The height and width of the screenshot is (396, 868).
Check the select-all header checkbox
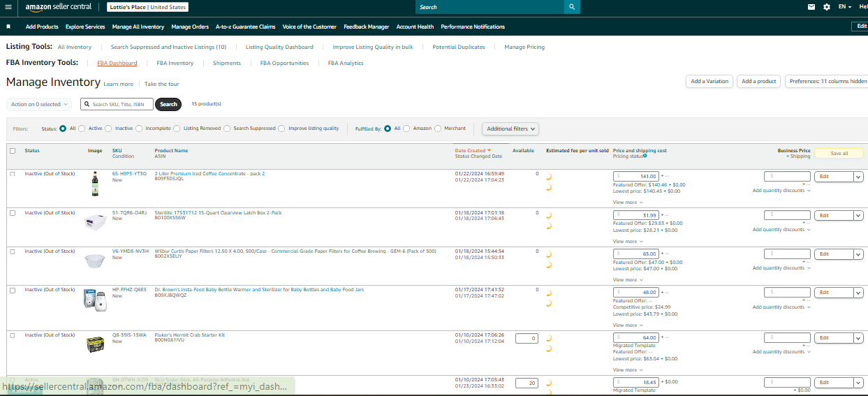click(13, 151)
